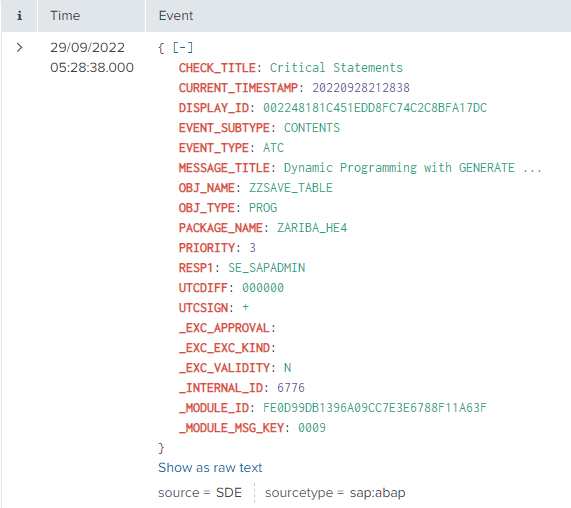Click the CHECK_TITLE value Critical Statements
Viewport: 571px width, 508px height.
tap(336, 68)
